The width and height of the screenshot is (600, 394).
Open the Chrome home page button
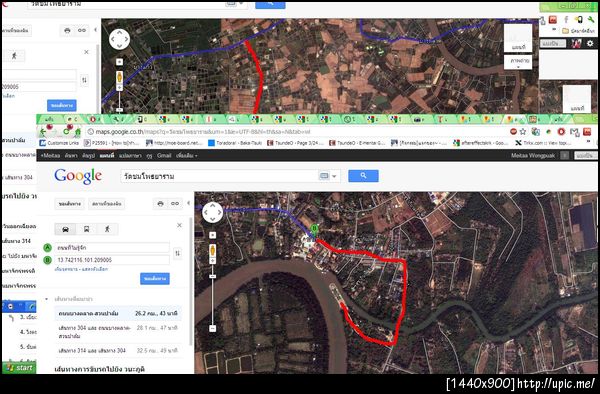click(77, 132)
